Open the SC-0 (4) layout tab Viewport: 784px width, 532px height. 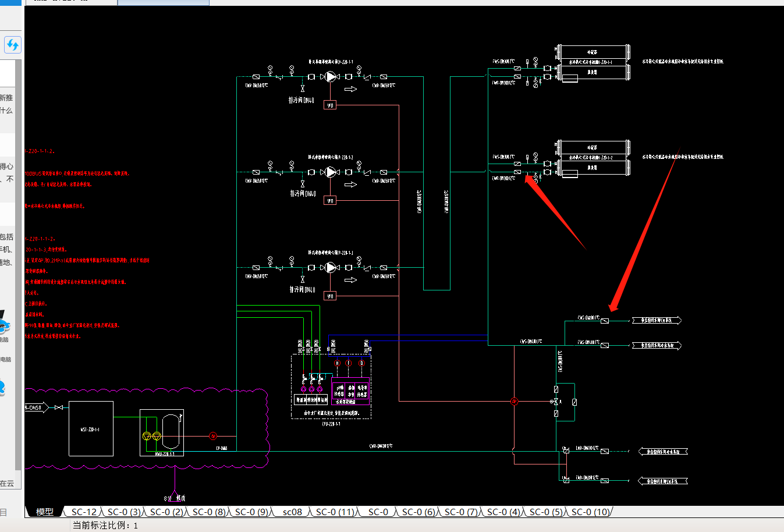[x=503, y=512]
